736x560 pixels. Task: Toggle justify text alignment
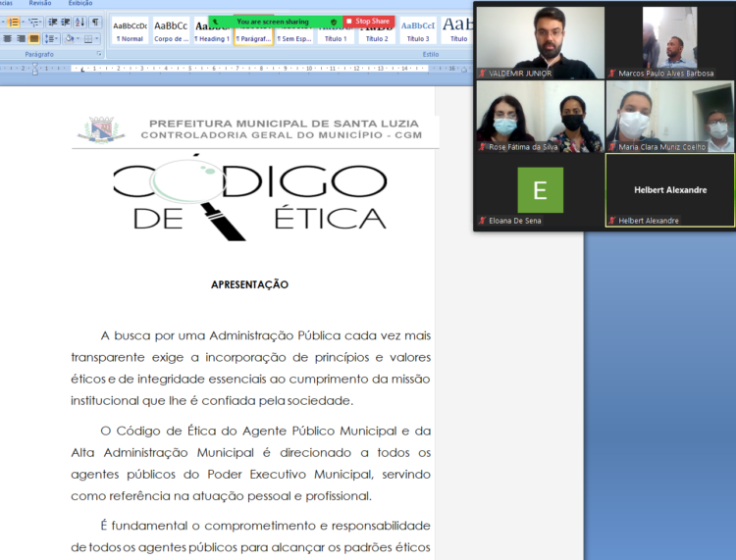(34, 39)
